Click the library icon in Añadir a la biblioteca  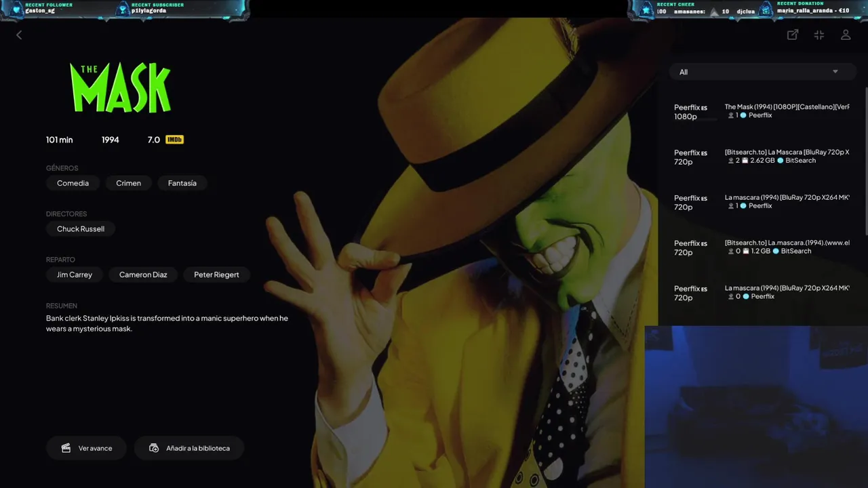(154, 448)
